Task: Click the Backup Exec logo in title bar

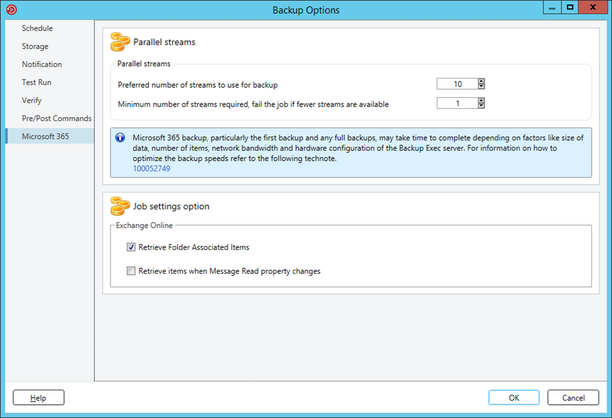Action: click(x=11, y=9)
